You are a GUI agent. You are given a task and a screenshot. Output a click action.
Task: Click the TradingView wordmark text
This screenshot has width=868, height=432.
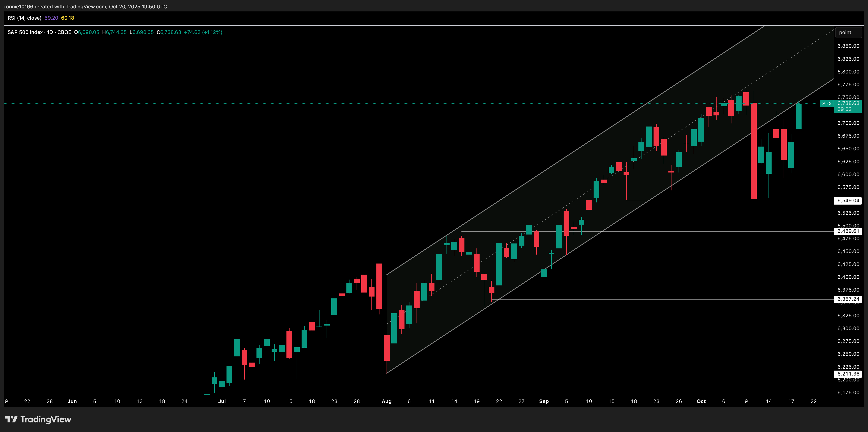click(46, 419)
